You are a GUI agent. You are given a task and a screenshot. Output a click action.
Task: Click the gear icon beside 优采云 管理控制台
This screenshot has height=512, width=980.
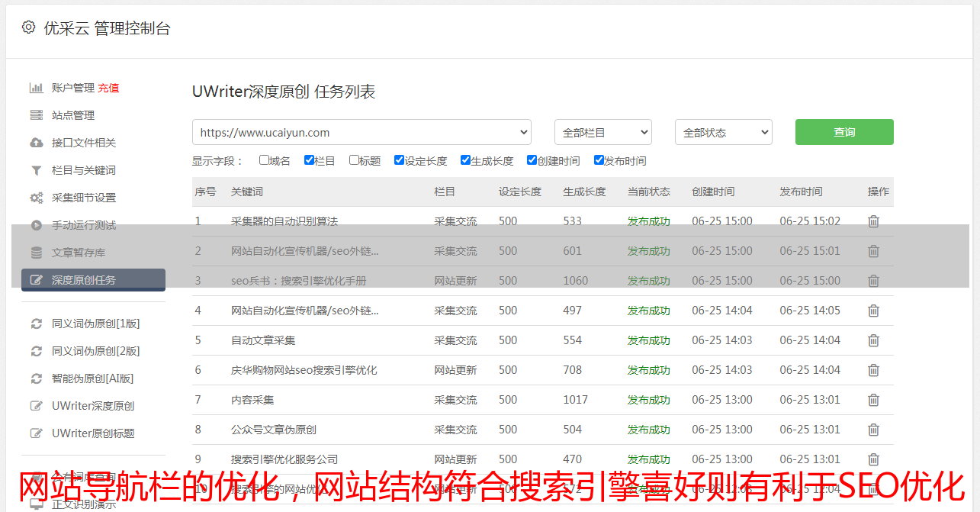[28, 27]
